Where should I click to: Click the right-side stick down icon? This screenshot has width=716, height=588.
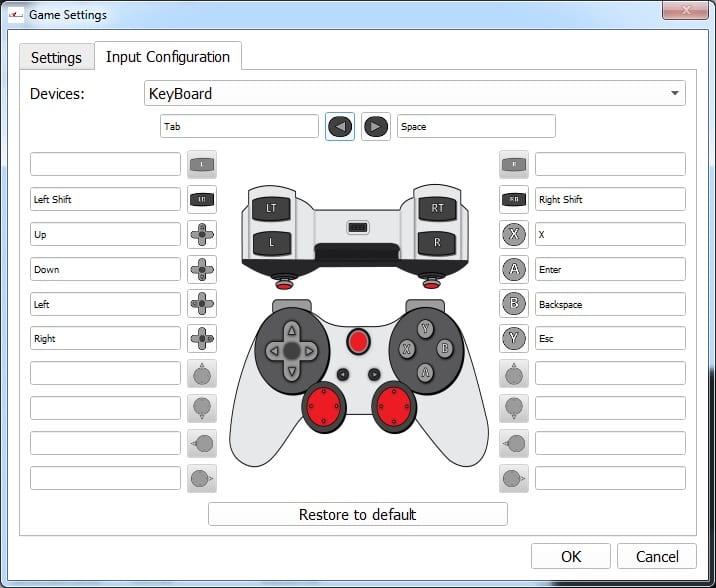pos(514,408)
